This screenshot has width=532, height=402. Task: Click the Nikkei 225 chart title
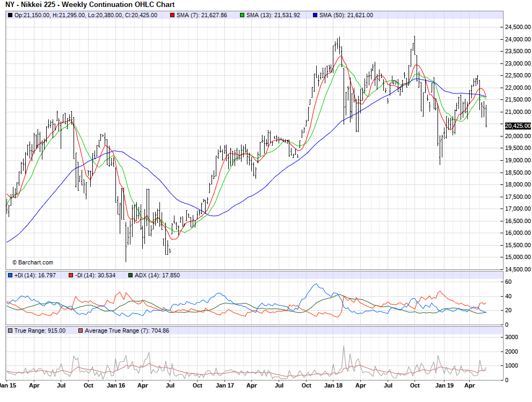[90, 5]
